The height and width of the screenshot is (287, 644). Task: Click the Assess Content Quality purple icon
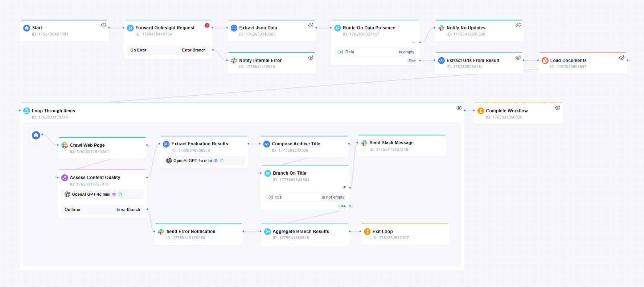tap(65, 178)
